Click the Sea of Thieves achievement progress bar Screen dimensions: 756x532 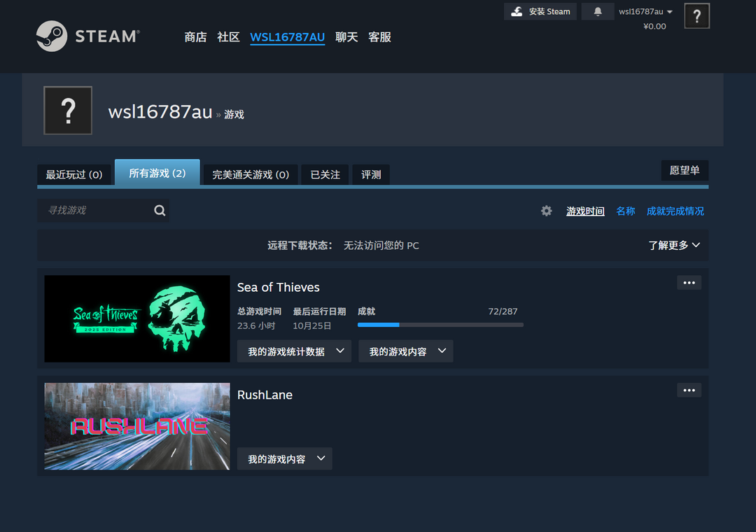click(x=440, y=325)
